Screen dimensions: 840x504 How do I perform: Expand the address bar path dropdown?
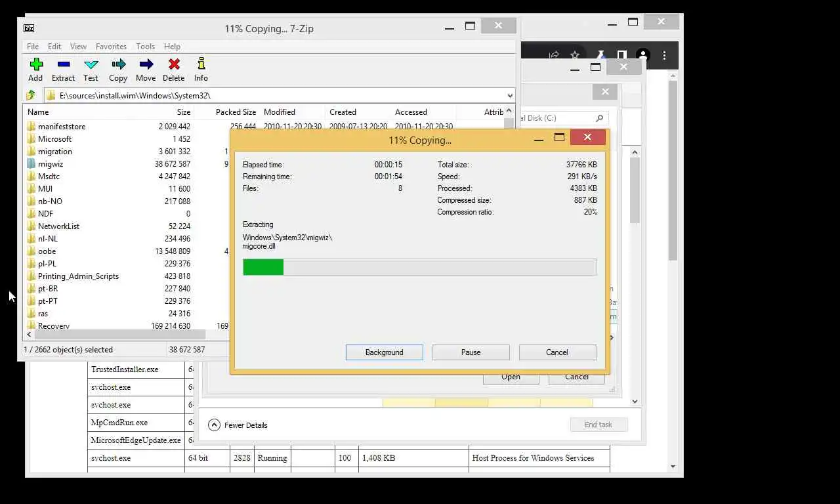[x=510, y=96]
